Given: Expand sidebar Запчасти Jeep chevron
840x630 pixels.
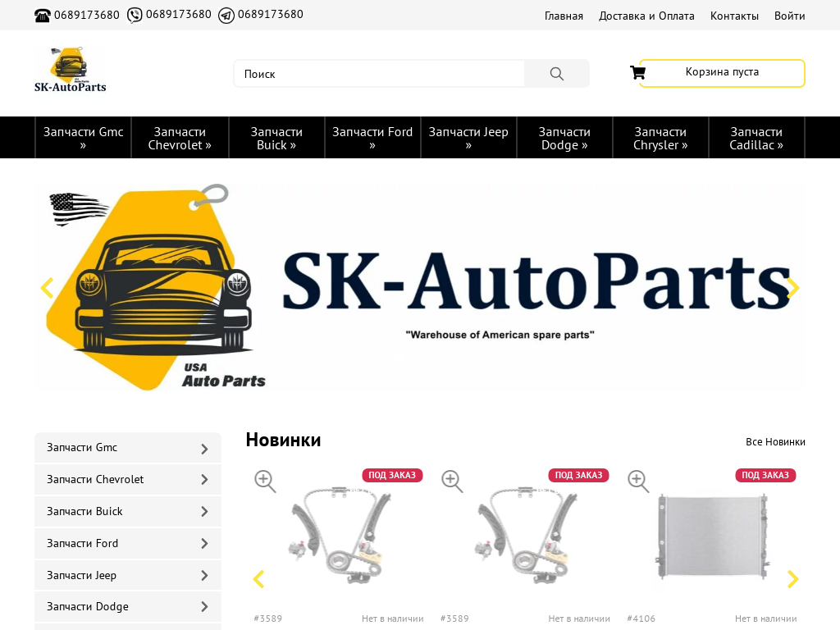Looking at the screenshot, I should click(x=204, y=575).
